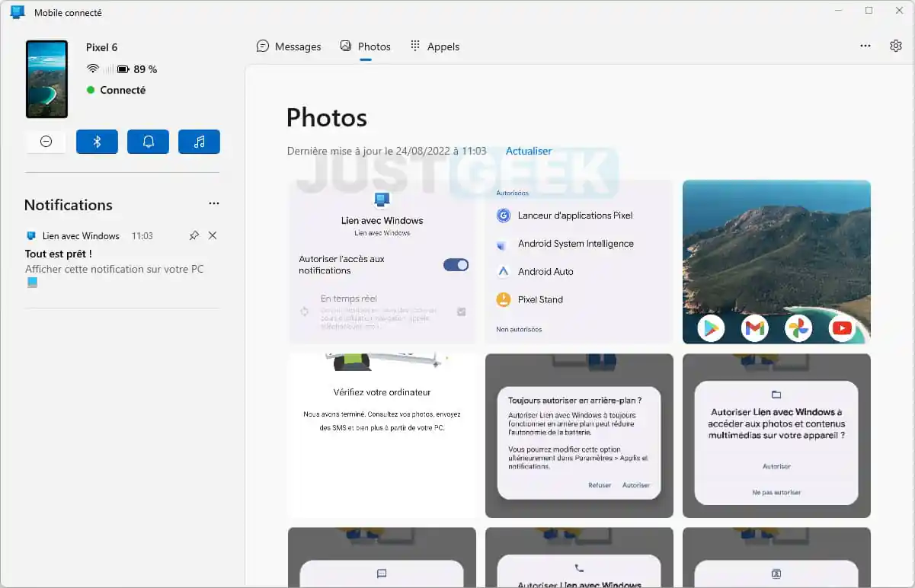
Task: Click the Lien avec Windows notification app icon
Action: pyautogui.click(x=31, y=236)
